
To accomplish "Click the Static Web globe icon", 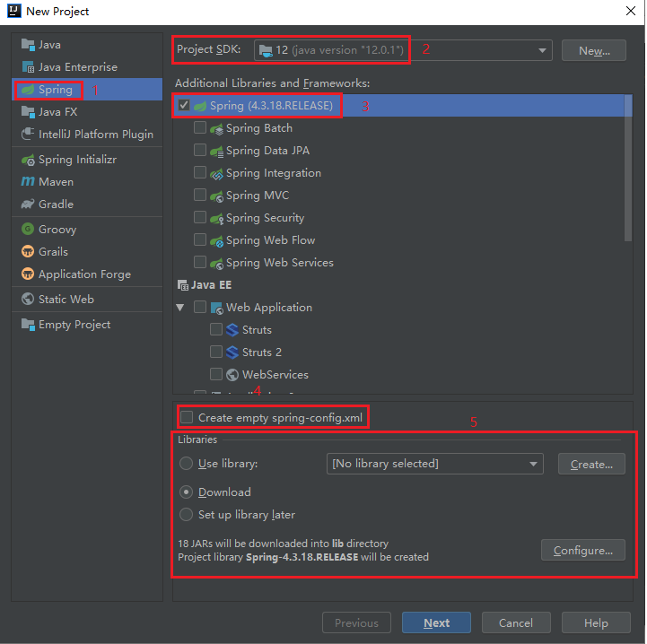I will pos(28,299).
